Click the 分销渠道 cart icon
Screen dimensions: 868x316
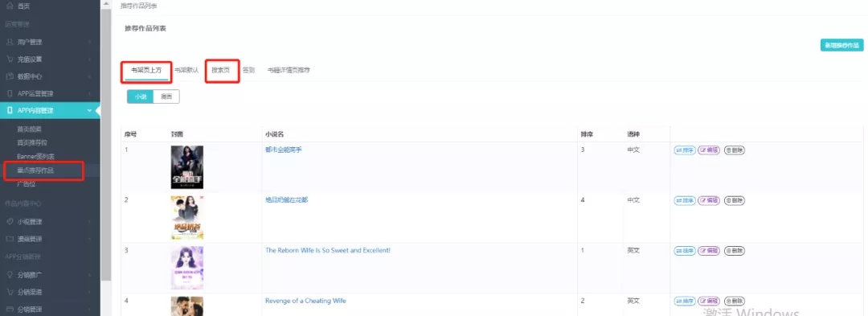[9, 292]
